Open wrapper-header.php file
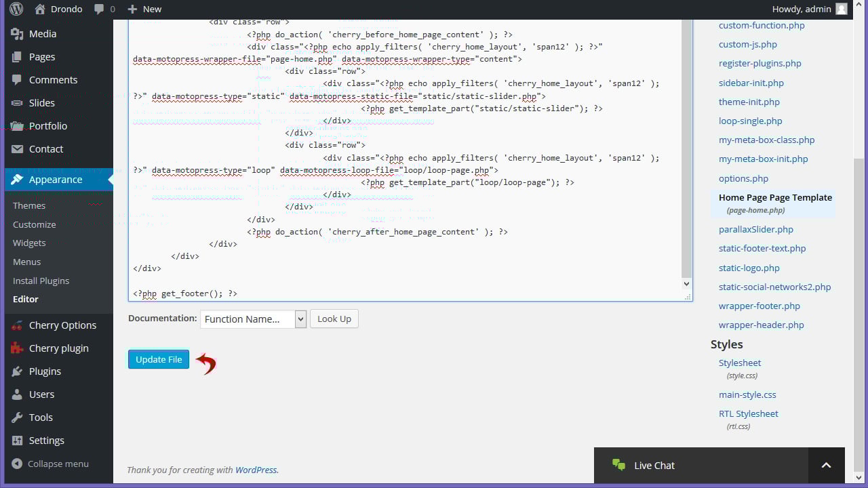The width and height of the screenshot is (868, 488). (762, 325)
